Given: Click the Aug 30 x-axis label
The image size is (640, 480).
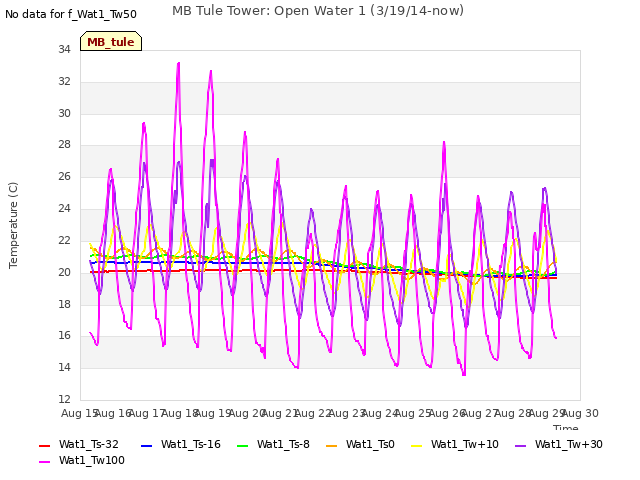Looking at the screenshot, I should 580,413.
